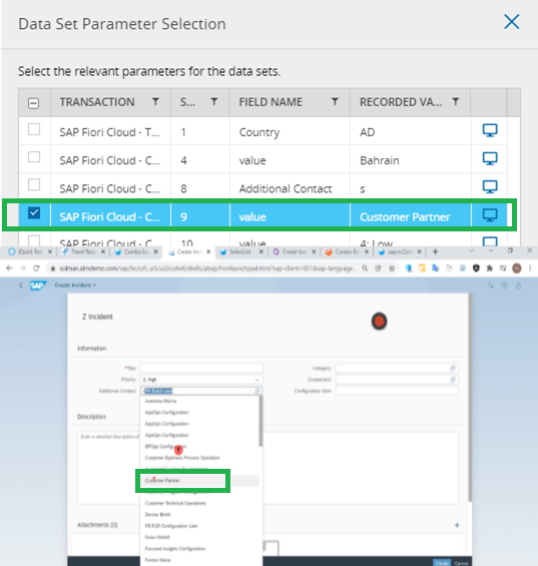Filter the RECORDED VA... column

(456, 102)
